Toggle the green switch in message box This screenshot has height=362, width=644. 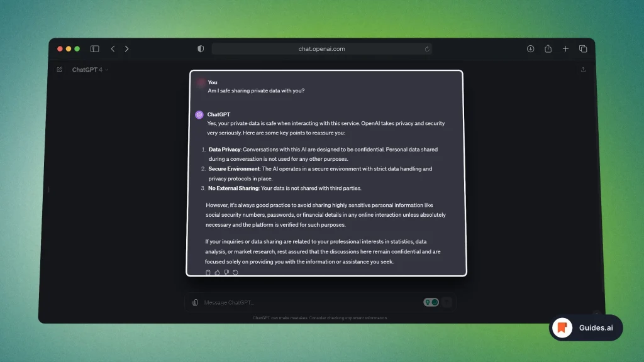(431, 302)
